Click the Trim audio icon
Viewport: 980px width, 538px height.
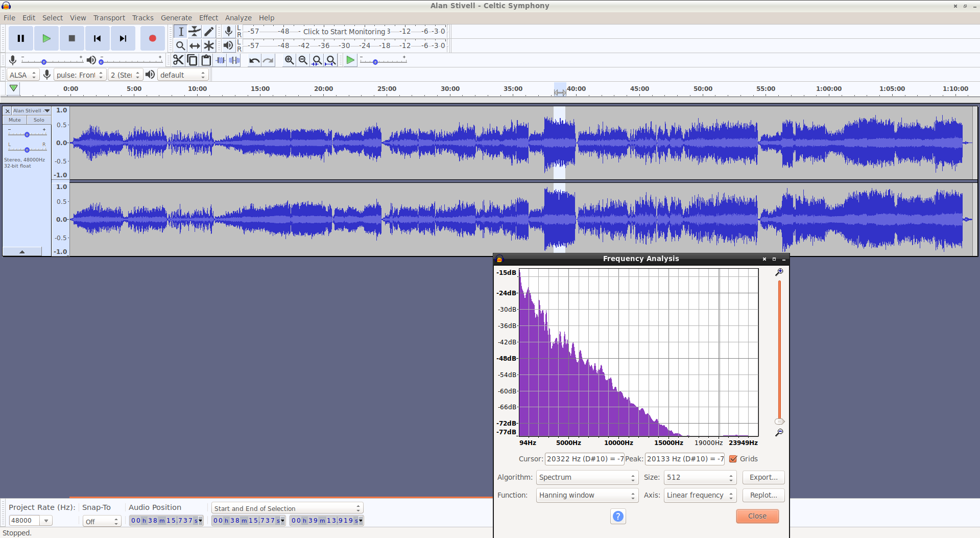(221, 60)
